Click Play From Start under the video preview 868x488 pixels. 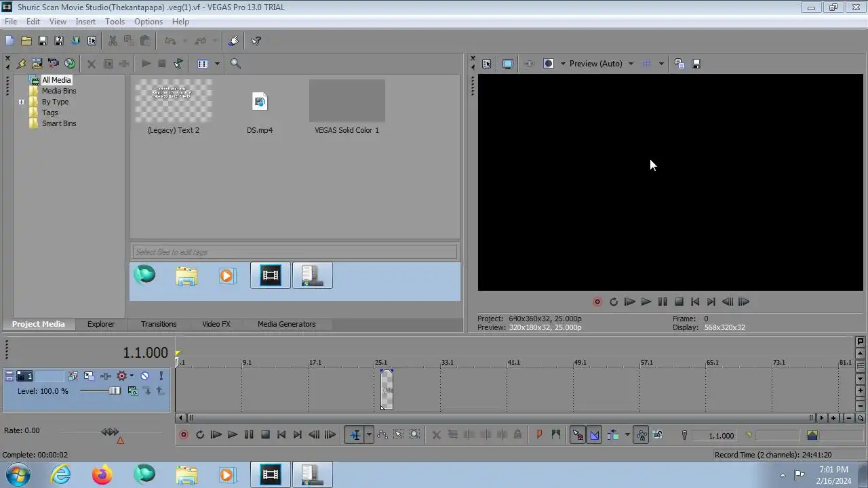pos(629,302)
